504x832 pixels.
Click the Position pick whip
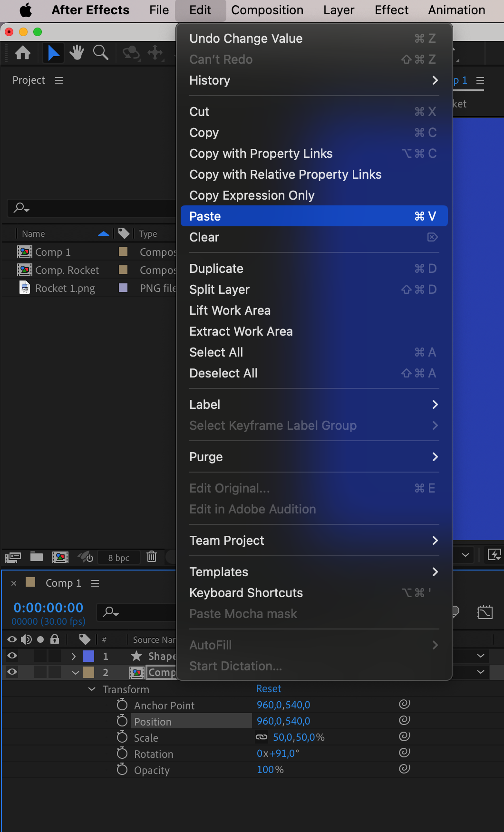tap(405, 720)
